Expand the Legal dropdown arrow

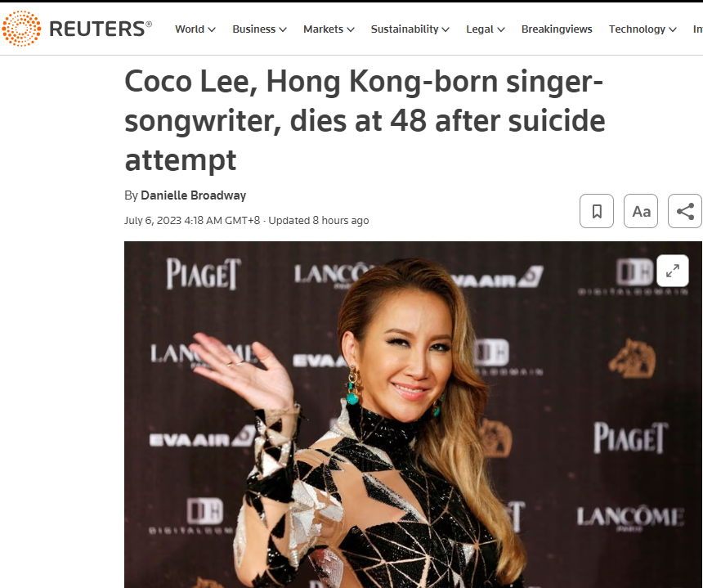(x=501, y=29)
